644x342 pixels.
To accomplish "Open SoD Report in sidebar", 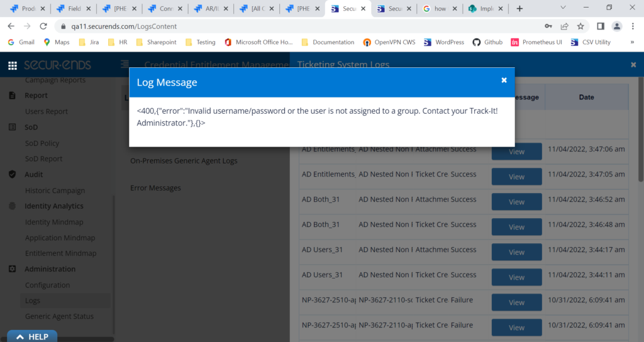I will 43,158.
